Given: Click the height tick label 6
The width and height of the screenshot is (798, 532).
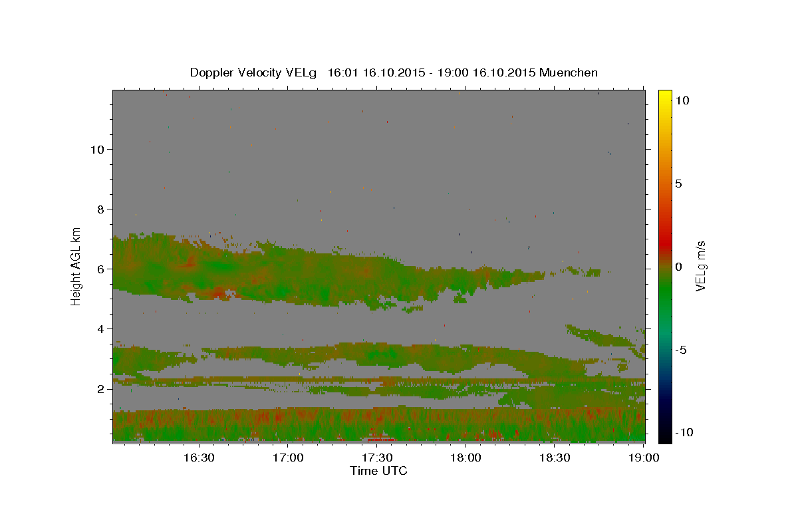Looking at the screenshot, I should [100, 269].
